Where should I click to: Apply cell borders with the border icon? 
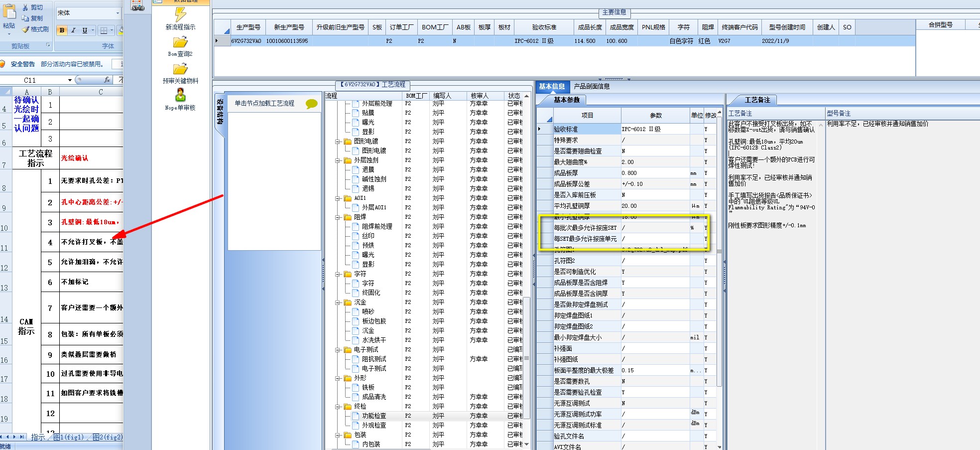pyautogui.click(x=104, y=30)
